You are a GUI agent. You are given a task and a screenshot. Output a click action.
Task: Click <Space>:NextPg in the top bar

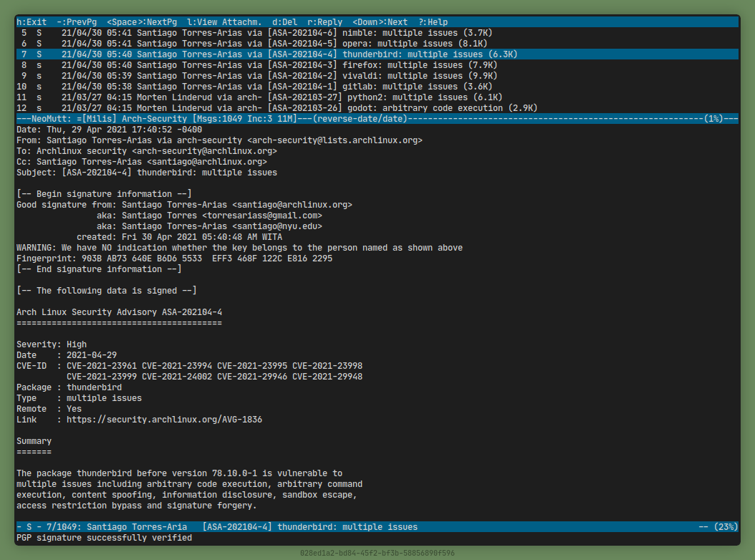[x=142, y=22]
